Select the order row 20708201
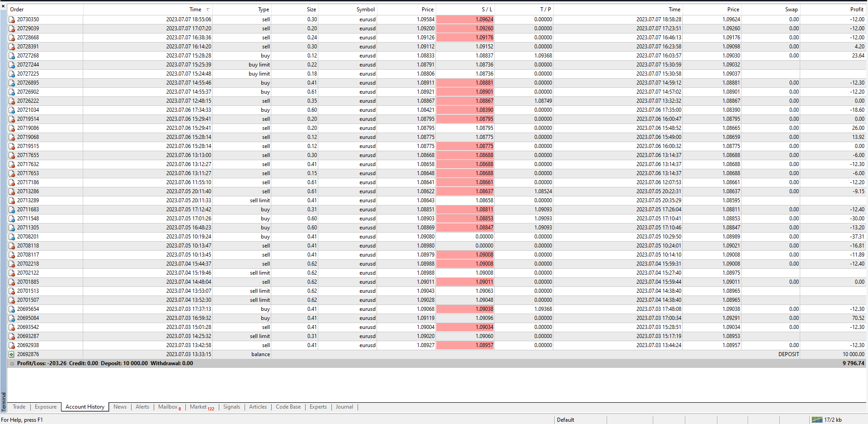Viewport: 868px width, 424px height. click(437, 237)
